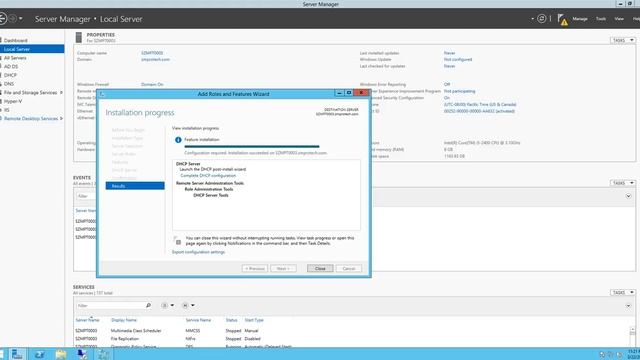The height and width of the screenshot is (360, 640).
Task: Sort services by Status column
Action: coord(231,320)
